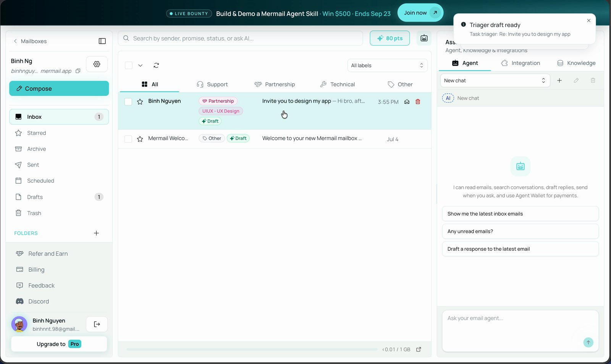The width and height of the screenshot is (611, 364).
Task: Open the Trash folder
Action: tap(59, 213)
